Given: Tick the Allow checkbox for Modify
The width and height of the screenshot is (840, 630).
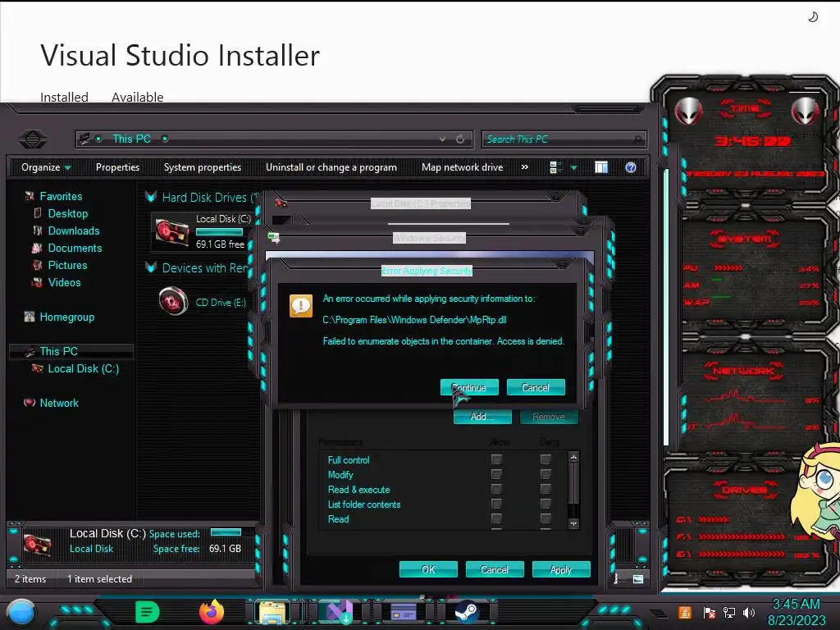Looking at the screenshot, I should coord(496,475).
